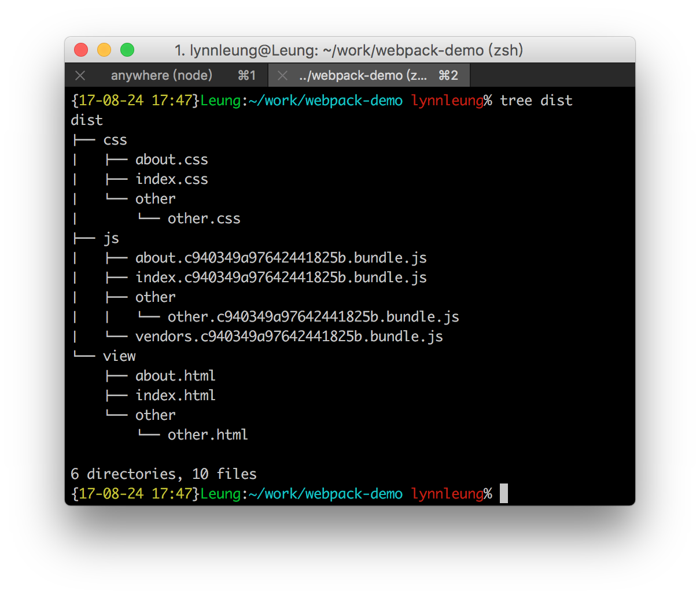Select the ../webpack-demo (zsh) tab

pos(363,76)
